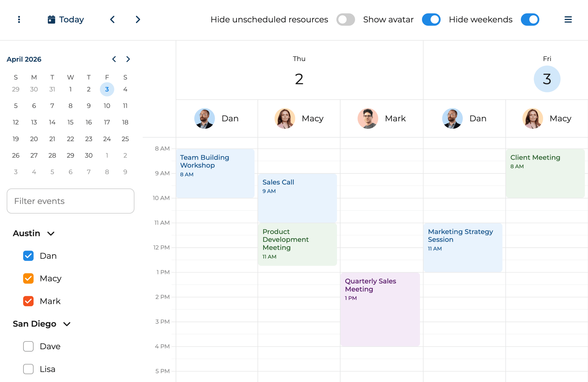588x382 pixels.
Task: Uncheck the Macy resource checkbox
Action: 28,278
